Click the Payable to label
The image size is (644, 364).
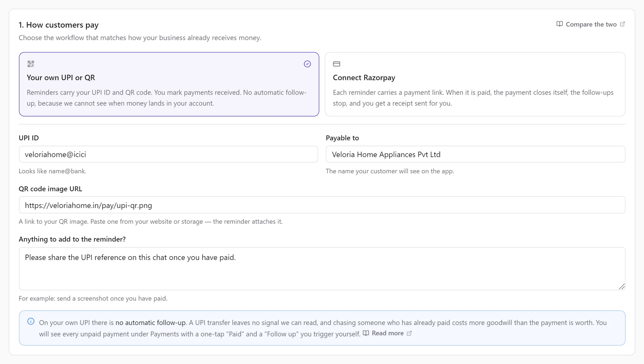[x=342, y=138]
